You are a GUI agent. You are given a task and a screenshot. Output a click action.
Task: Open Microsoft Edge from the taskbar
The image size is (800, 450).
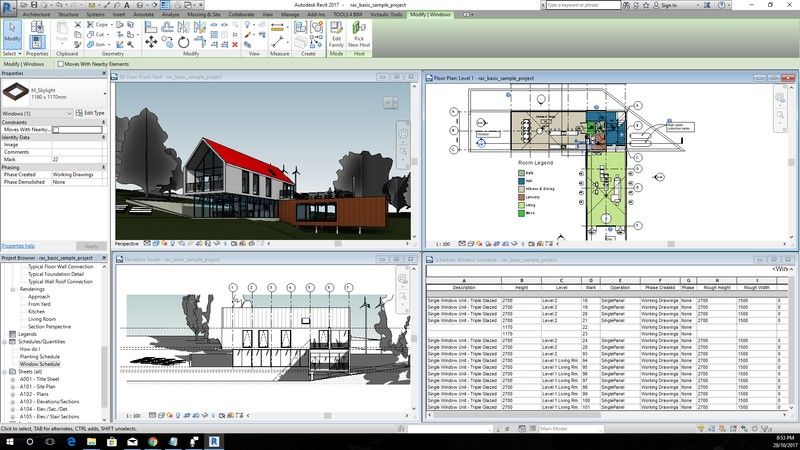coord(71,442)
